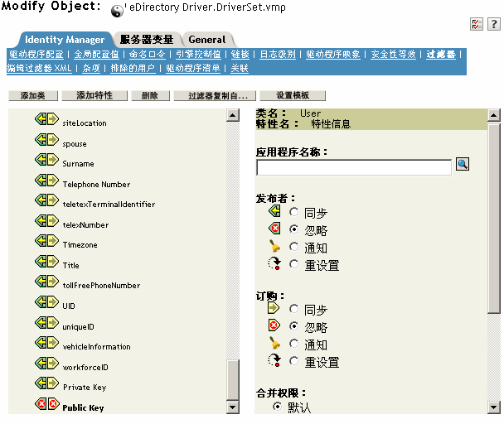Click the 设置模板 button

pos(293,95)
